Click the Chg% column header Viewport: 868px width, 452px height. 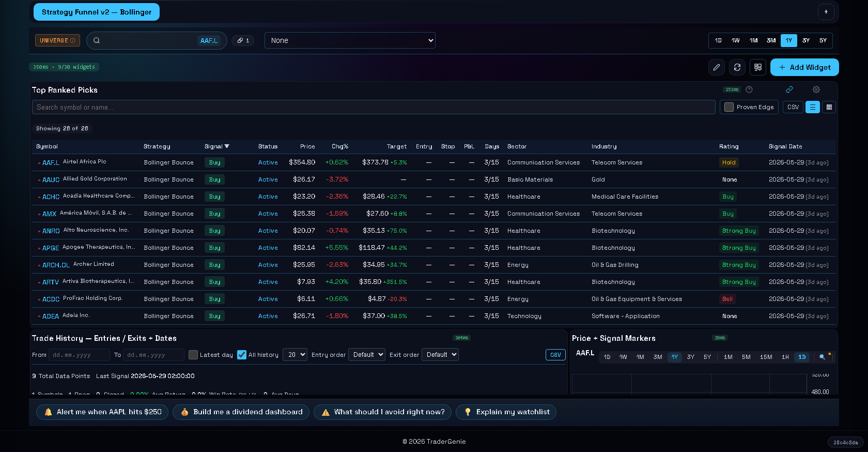click(x=340, y=146)
